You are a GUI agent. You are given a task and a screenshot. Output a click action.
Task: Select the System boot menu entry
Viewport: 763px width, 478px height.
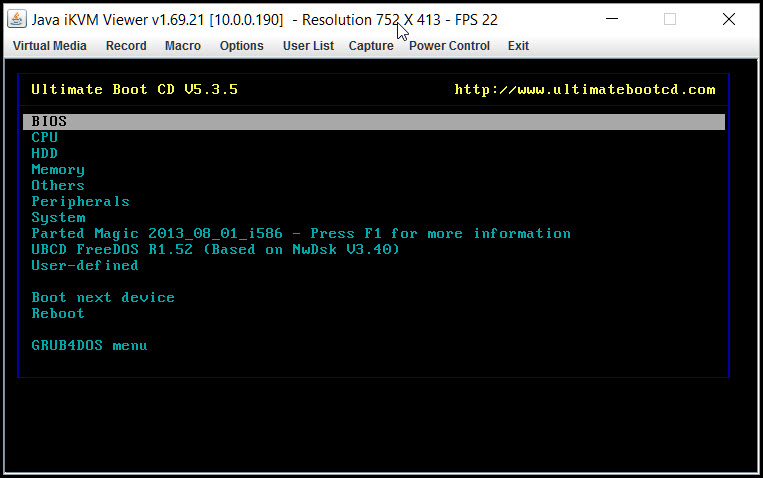click(x=58, y=218)
